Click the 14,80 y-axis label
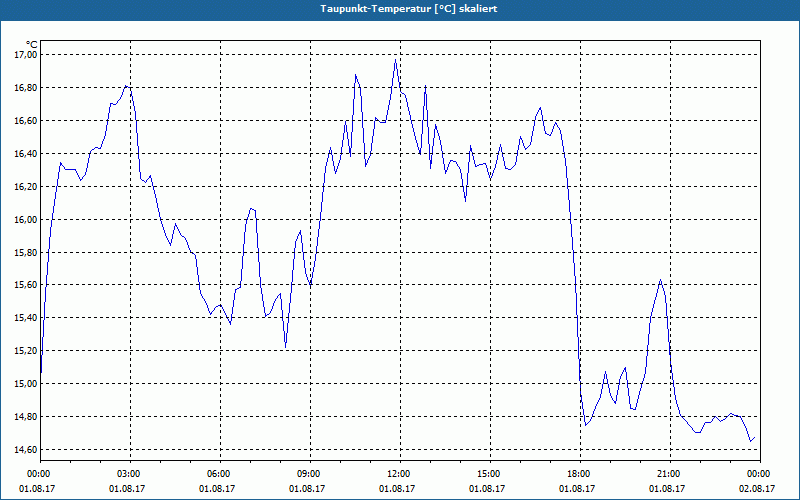This screenshot has height=500, width=800. point(26,417)
